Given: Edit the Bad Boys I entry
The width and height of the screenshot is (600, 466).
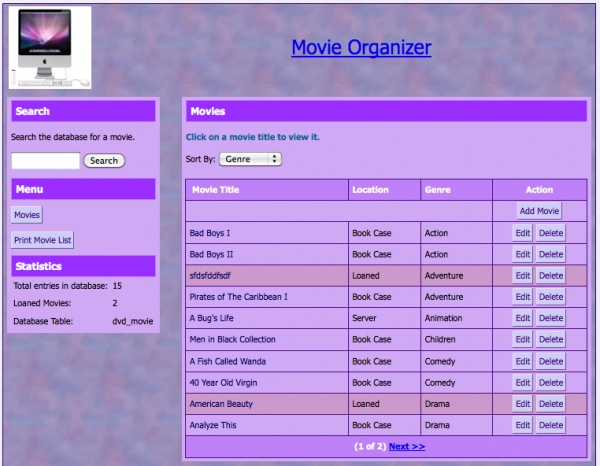Looking at the screenshot, I should click(522, 233).
